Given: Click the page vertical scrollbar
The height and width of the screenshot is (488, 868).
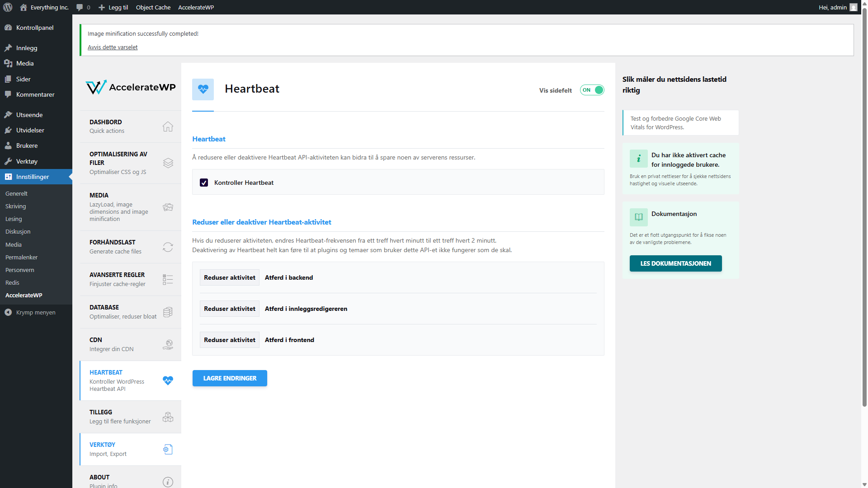Looking at the screenshot, I should 864,208.
